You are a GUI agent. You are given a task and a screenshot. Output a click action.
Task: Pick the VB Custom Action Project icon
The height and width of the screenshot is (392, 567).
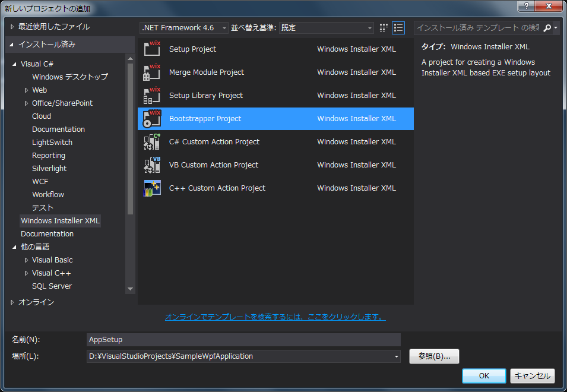[x=152, y=165]
